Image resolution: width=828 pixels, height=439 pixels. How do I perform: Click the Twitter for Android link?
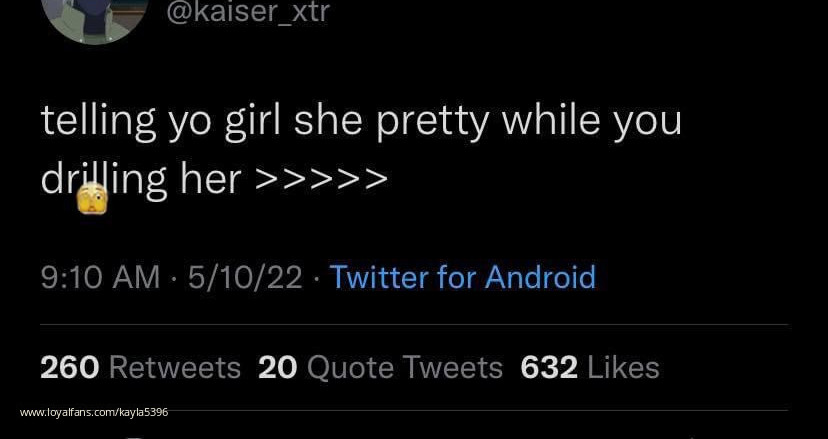click(462, 277)
